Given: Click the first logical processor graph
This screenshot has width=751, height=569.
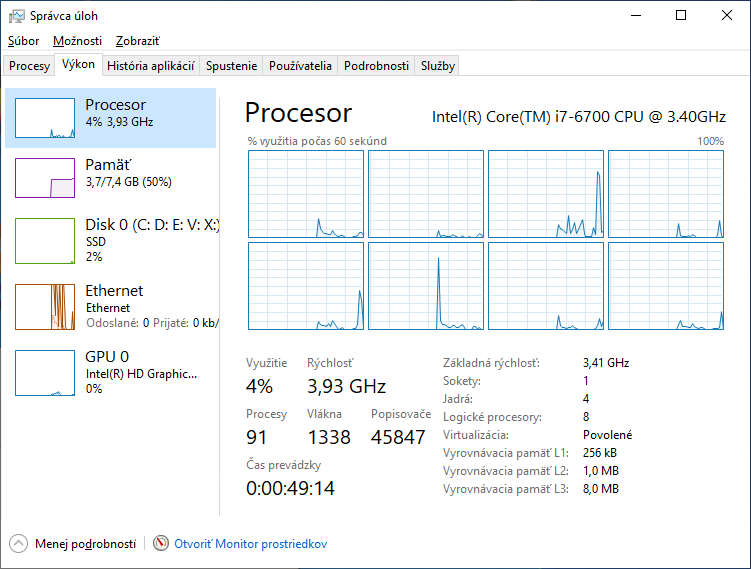Looking at the screenshot, I should [x=305, y=194].
